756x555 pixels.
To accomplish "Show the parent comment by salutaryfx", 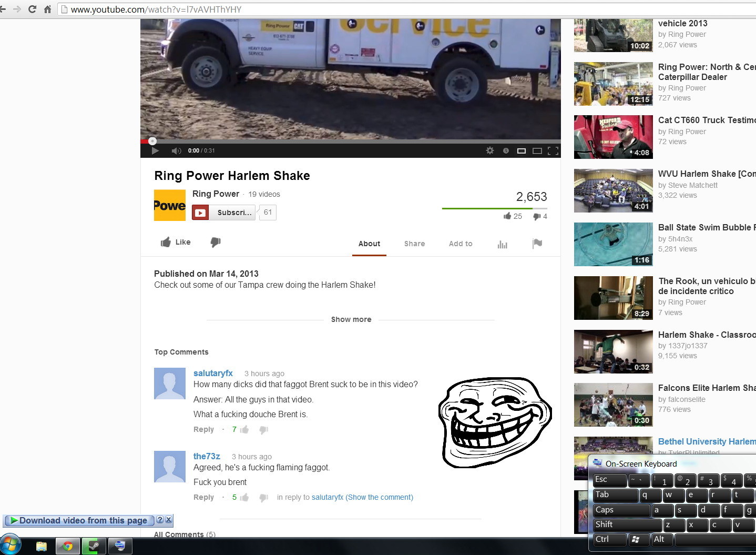I will 380,497.
